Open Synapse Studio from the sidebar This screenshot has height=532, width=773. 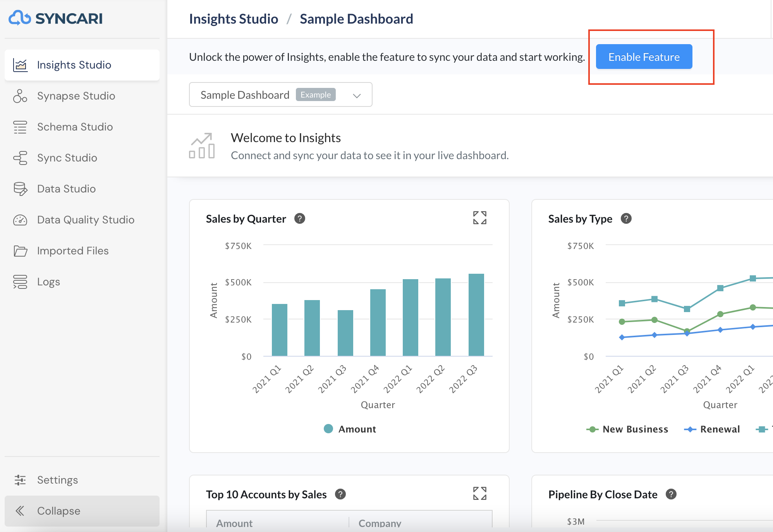pyautogui.click(x=82, y=96)
